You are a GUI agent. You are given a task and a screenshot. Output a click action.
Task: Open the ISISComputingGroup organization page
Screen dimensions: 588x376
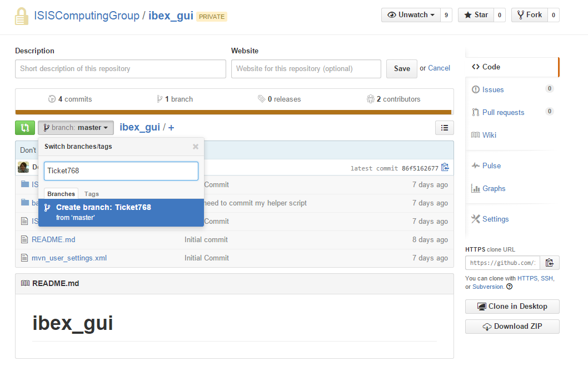click(x=87, y=16)
